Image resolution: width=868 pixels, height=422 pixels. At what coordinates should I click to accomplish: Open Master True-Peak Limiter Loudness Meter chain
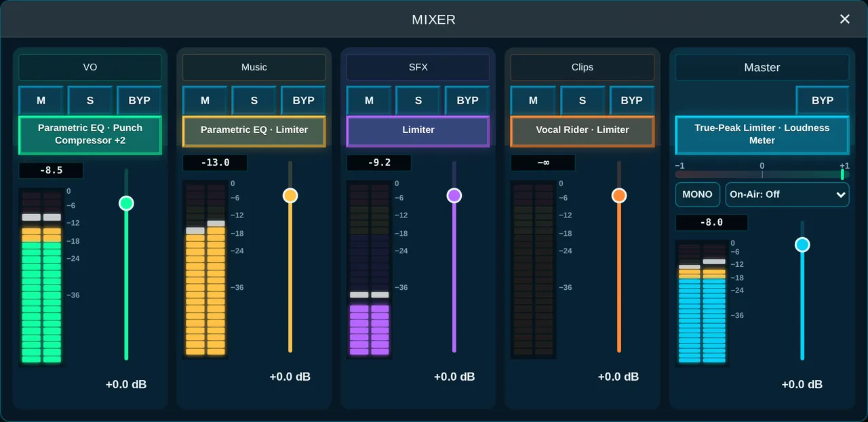pos(762,134)
